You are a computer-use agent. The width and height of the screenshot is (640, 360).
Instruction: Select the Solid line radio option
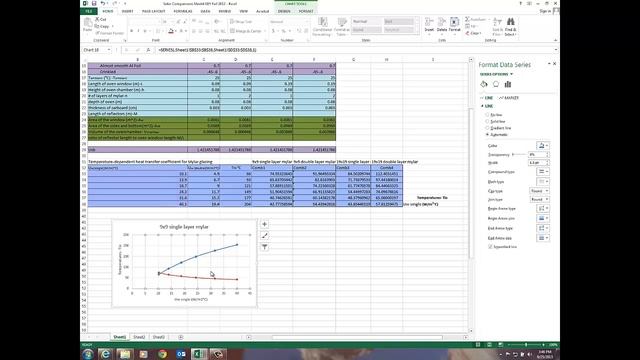click(487, 121)
